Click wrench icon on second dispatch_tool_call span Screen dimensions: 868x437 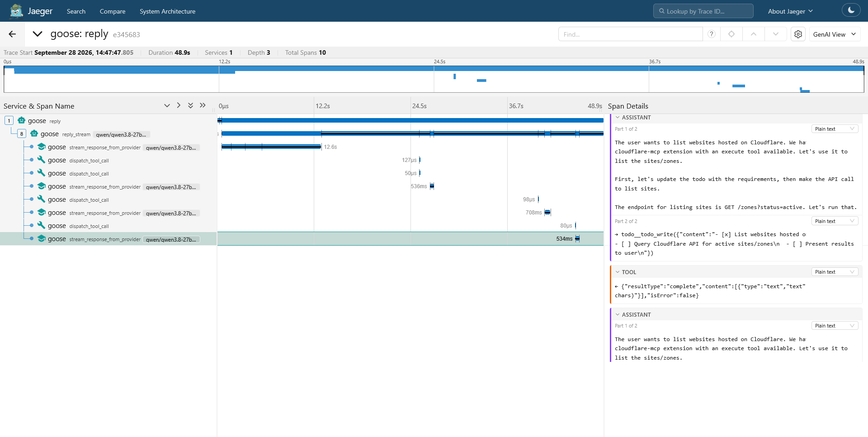pyautogui.click(x=42, y=173)
